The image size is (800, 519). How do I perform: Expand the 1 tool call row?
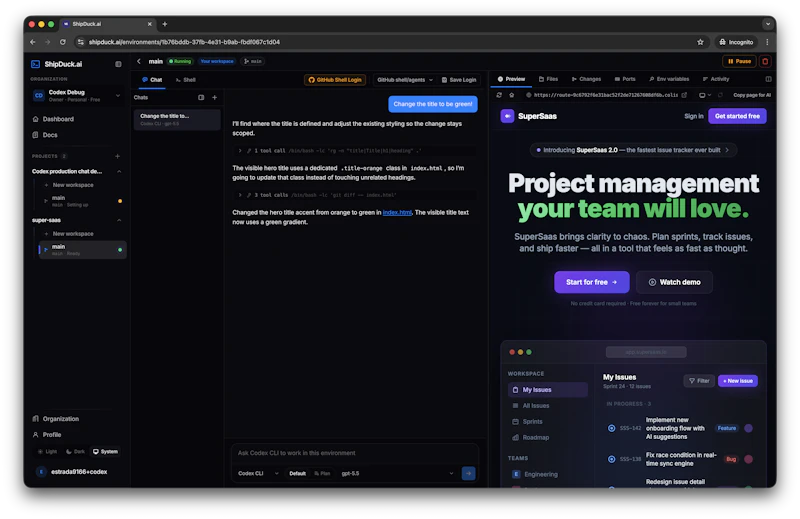point(354,151)
